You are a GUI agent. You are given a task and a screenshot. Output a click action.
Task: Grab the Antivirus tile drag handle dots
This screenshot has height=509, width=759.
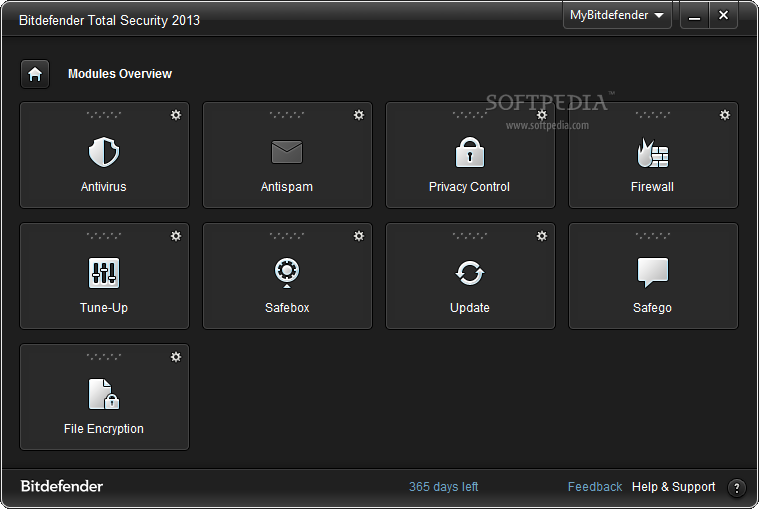[104, 115]
